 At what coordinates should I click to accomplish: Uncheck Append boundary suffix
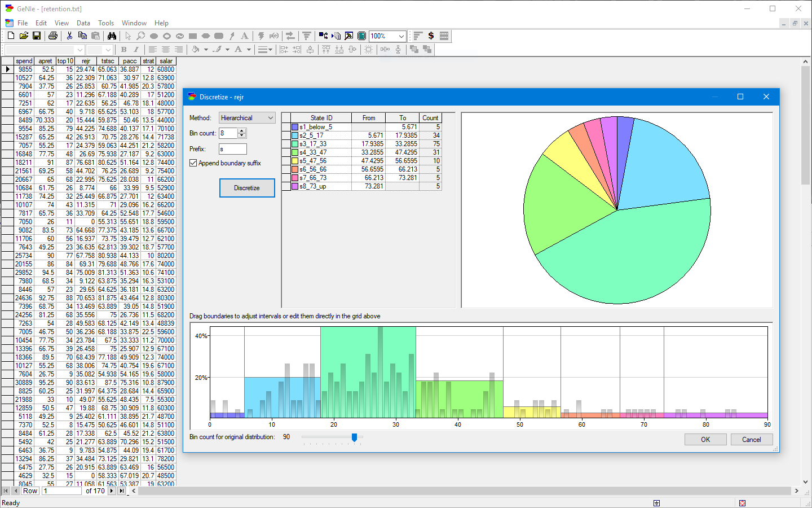(193, 163)
